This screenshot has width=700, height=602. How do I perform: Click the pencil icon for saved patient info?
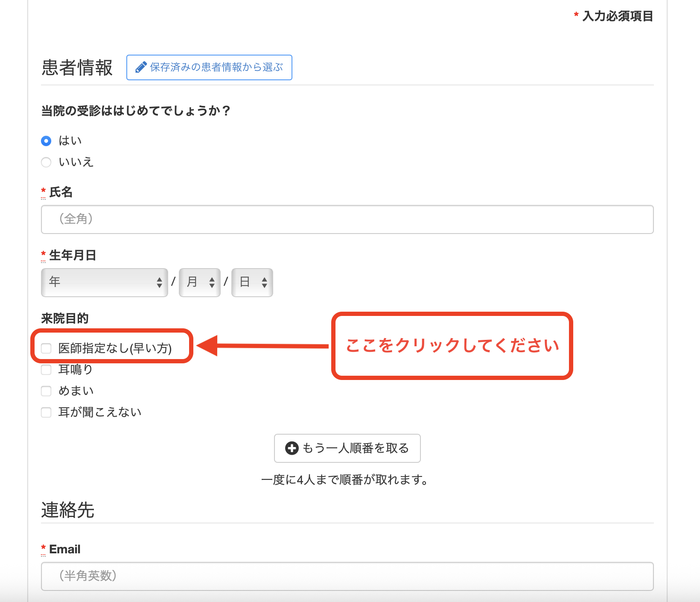point(141,67)
